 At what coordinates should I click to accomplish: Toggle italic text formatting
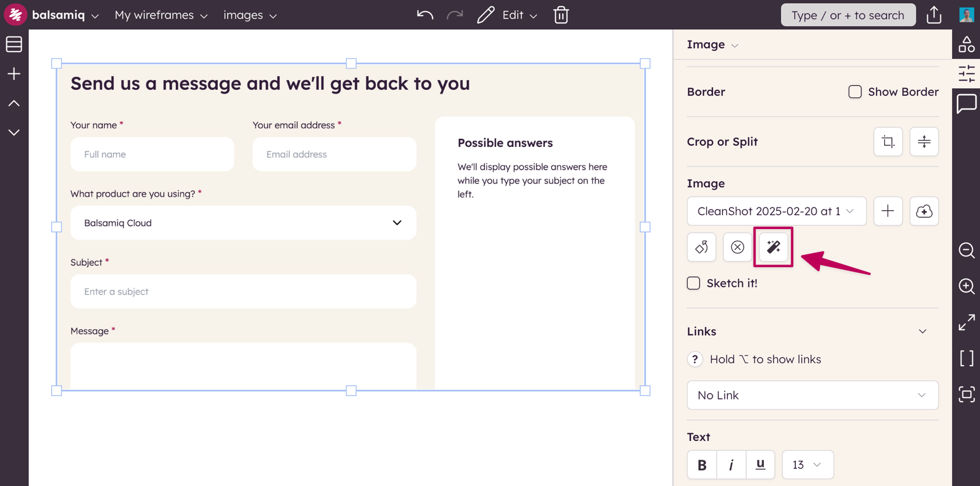tap(731, 465)
